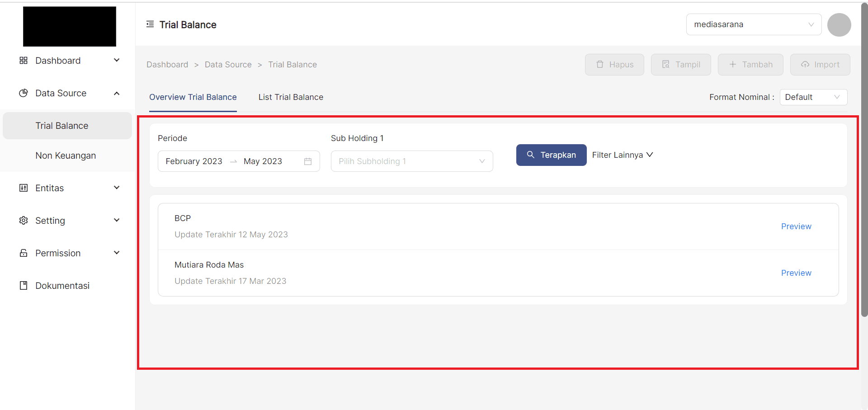Preview the BCP trial balance
This screenshot has width=868, height=410.
796,226
